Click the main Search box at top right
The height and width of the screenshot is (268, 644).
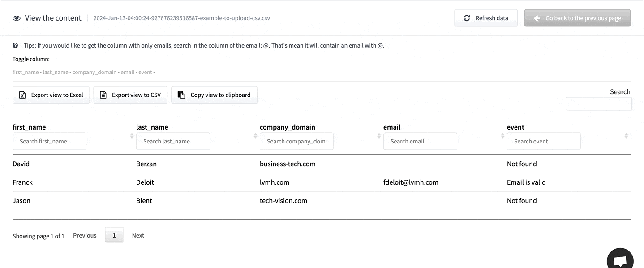coord(598,104)
